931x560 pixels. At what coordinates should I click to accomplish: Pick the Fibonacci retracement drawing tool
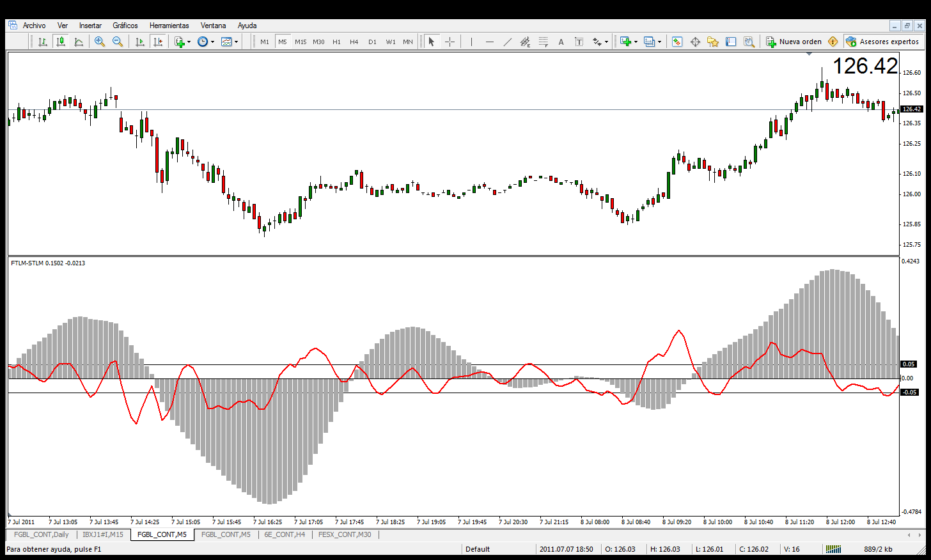[x=543, y=42]
